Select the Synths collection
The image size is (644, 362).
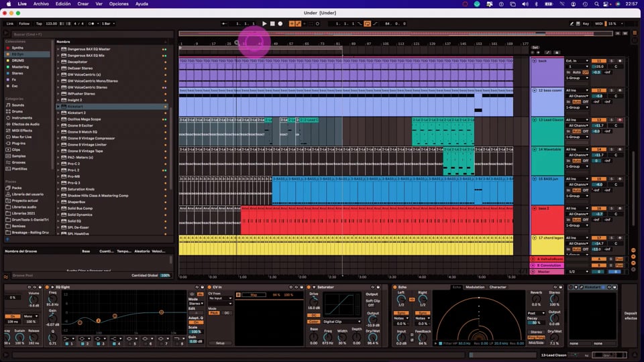[x=17, y=48]
